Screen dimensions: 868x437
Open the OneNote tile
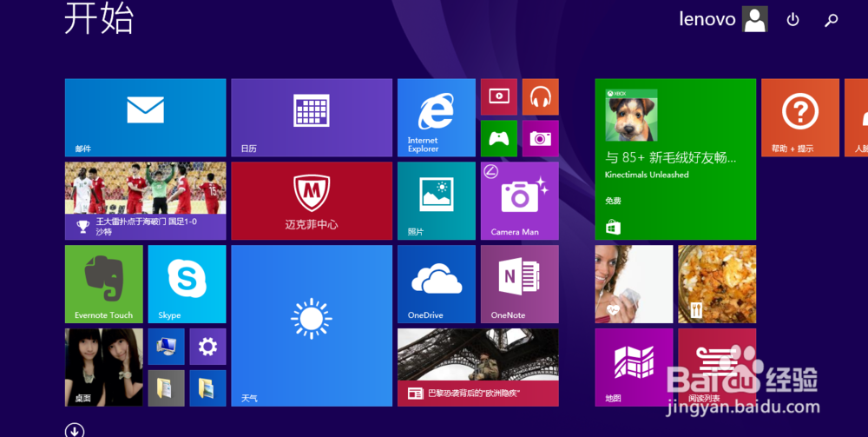pyautogui.click(x=519, y=284)
